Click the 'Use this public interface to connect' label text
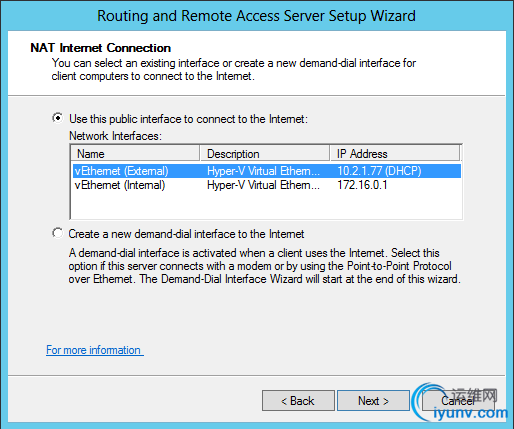The width and height of the screenshot is (514, 429). click(188, 119)
